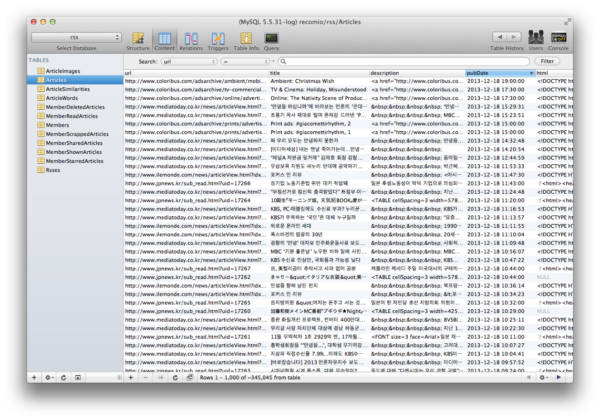Show the Console window
Screen dimensions: 600x420
pyautogui.click(x=558, y=40)
